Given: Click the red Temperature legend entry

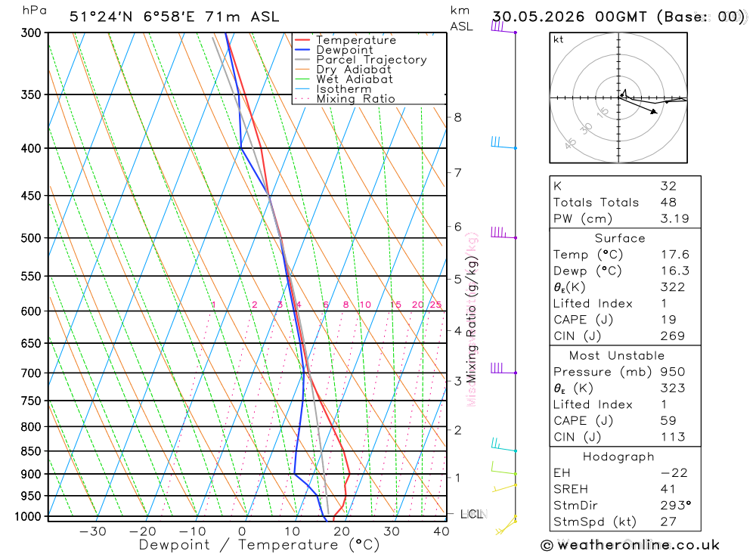Looking at the screenshot, I should click(x=345, y=40).
